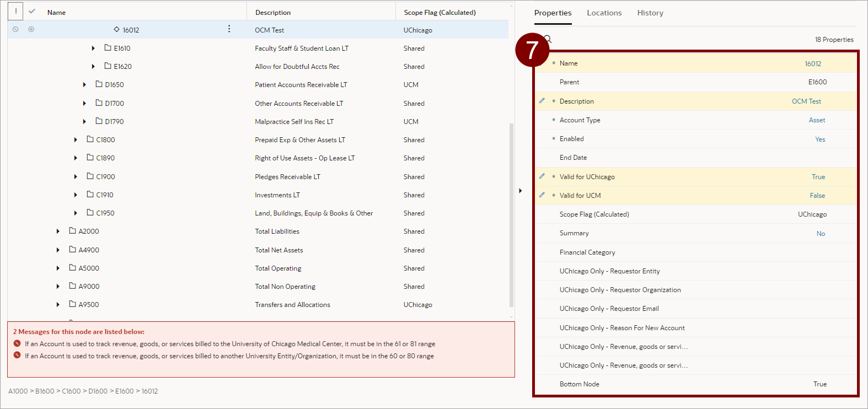Open the History tab

coord(650,13)
